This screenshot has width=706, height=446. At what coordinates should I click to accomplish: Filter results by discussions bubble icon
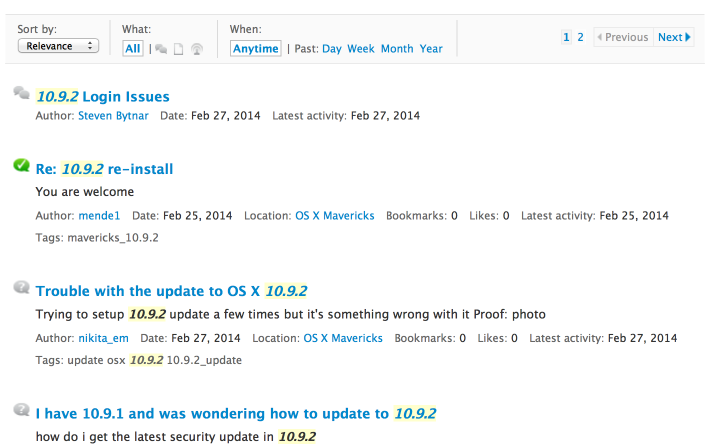tap(161, 49)
